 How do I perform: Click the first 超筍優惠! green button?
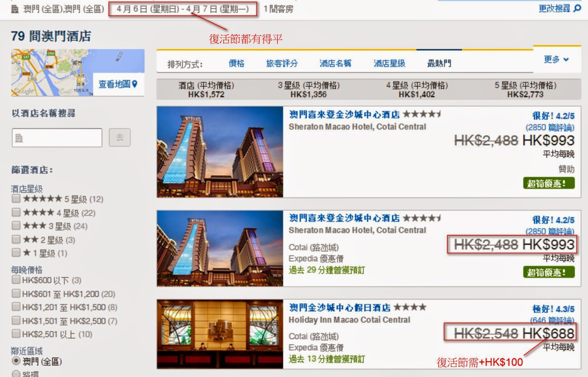click(549, 183)
